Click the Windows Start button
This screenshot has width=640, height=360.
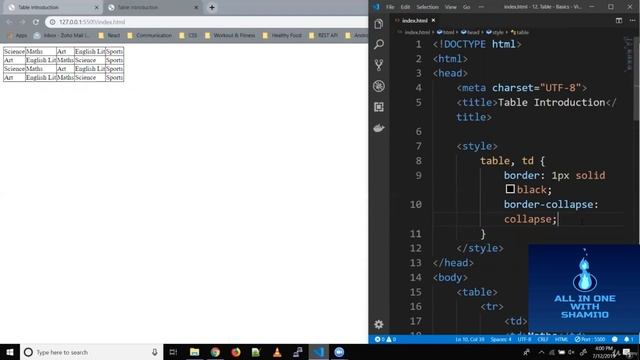pos(9,352)
